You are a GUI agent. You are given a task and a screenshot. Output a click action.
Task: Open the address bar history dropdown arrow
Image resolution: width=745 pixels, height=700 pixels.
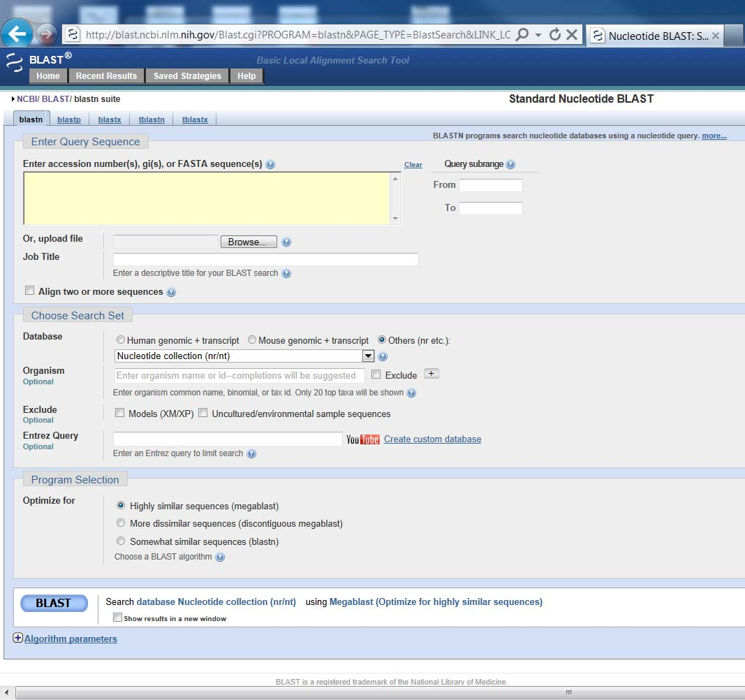click(x=538, y=35)
